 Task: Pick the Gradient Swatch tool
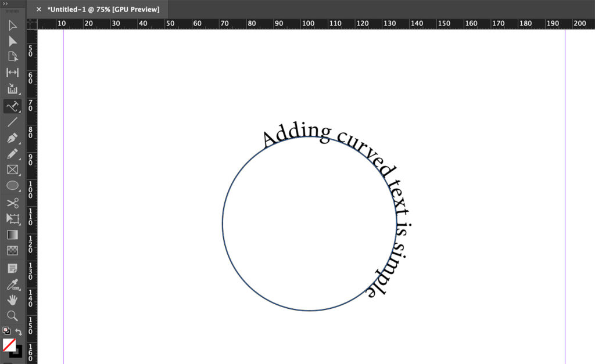[x=13, y=235]
